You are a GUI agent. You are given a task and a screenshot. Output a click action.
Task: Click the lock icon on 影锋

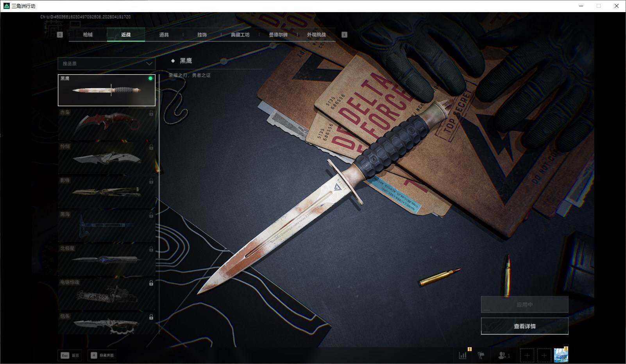[x=151, y=181]
